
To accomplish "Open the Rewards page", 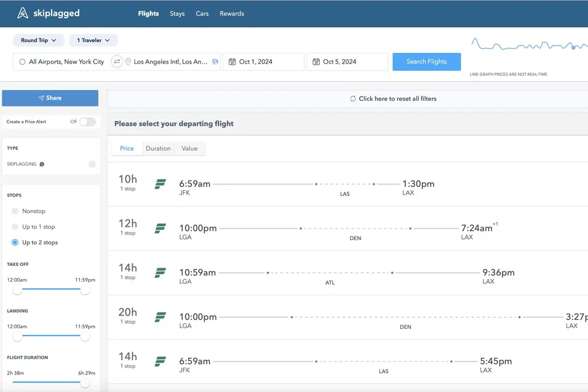I will pos(232,13).
